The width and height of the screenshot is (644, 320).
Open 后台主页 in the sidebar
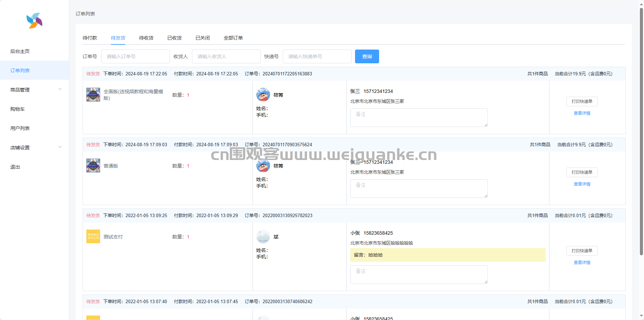[x=20, y=51]
